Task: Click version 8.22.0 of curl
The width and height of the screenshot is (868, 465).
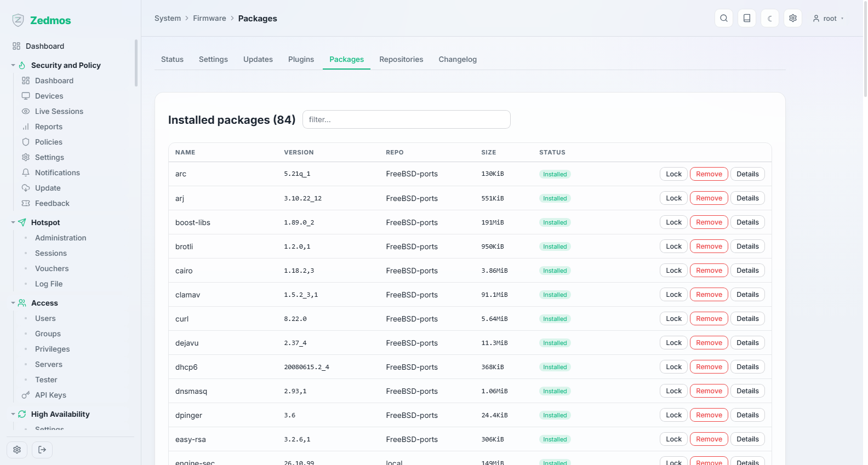Action: point(295,319)
